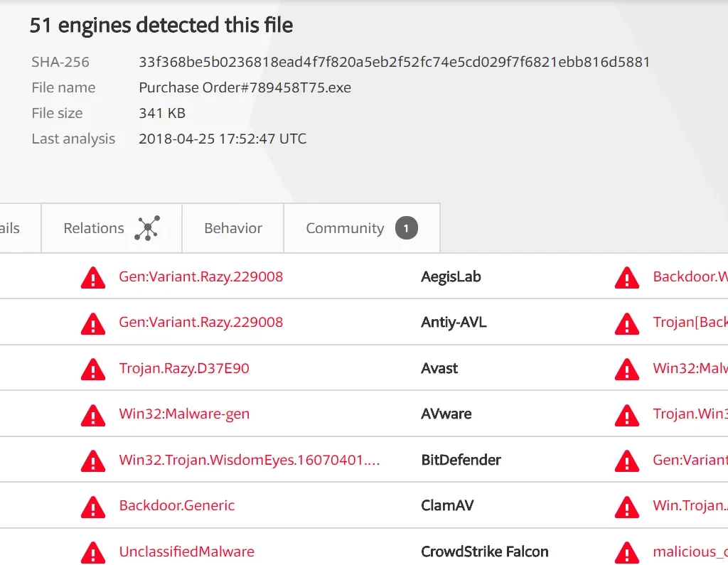Screen dimensions: 728x565
Task: Click the AegisLab engine name
Action: pyautogui.click(x=451, y=276)
